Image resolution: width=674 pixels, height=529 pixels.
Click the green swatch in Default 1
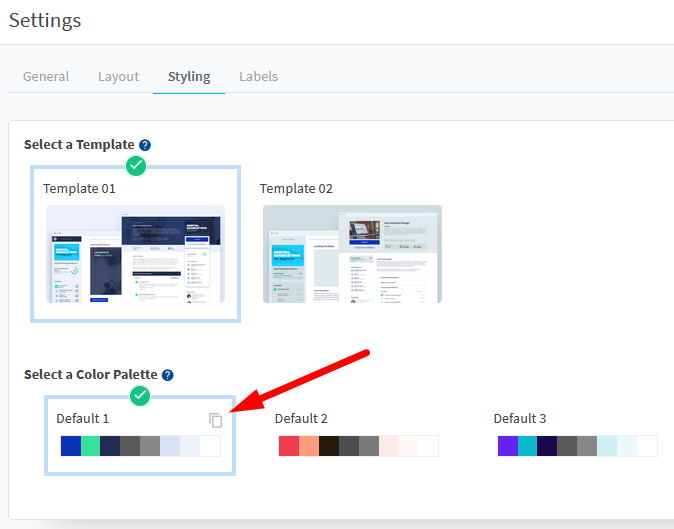pyautogui.click(x=91, y=446)
